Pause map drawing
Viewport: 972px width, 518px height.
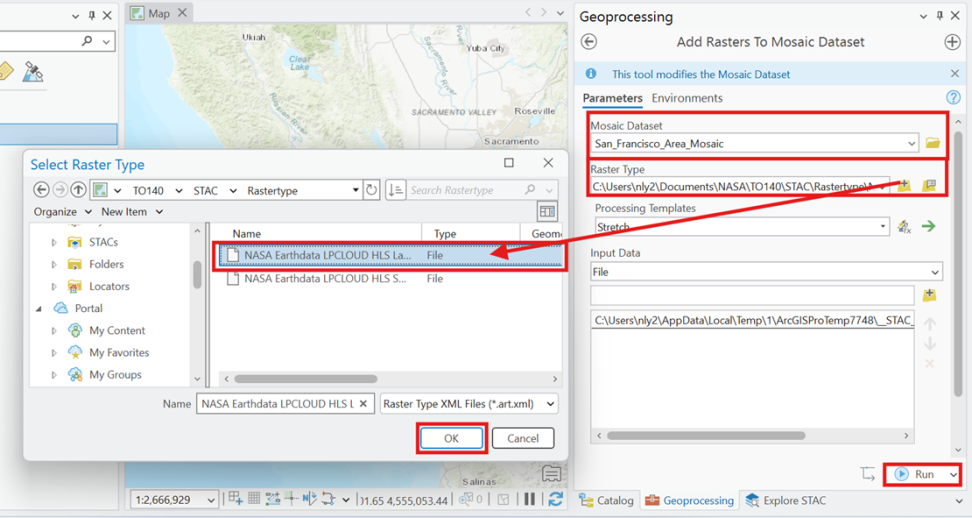(529, 499)
